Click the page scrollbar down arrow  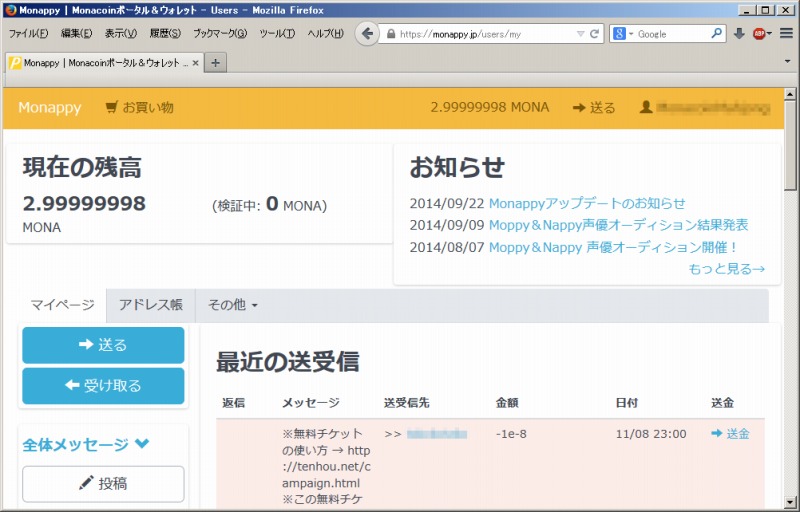pos(790,502)
